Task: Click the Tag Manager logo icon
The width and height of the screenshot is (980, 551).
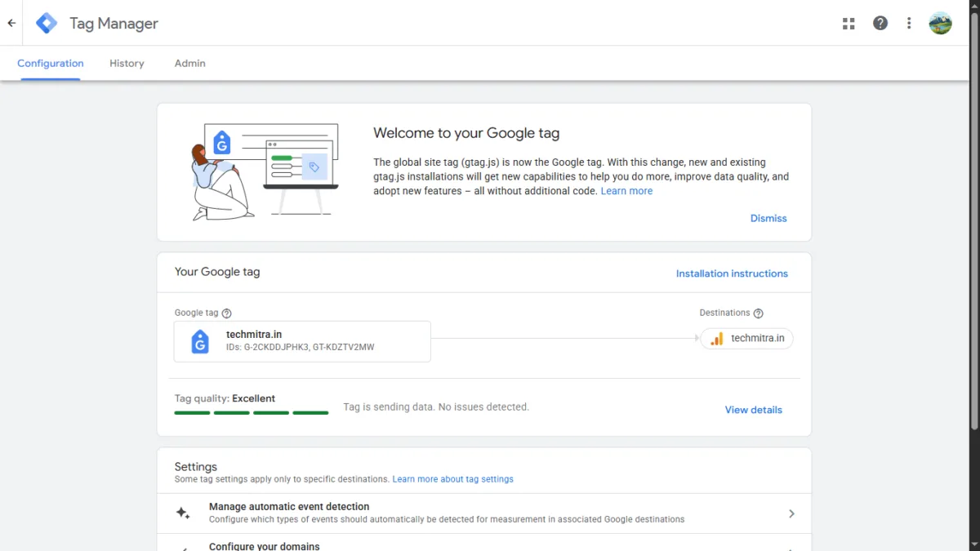Action: [47, 23]
